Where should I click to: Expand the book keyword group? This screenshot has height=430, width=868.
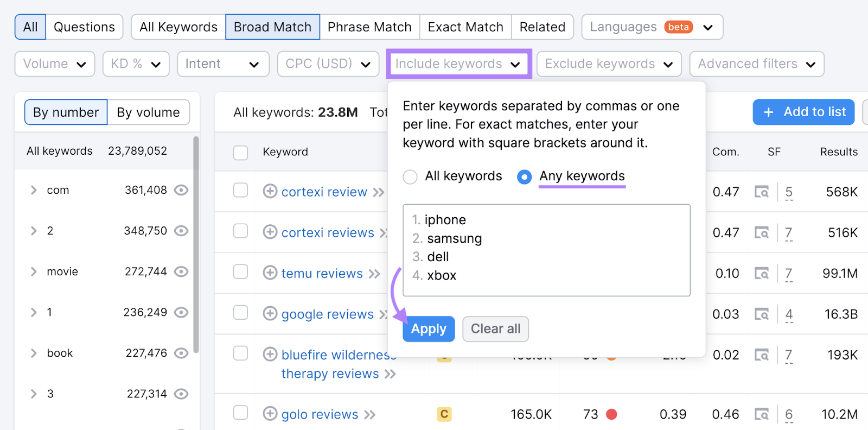(33, 353)
